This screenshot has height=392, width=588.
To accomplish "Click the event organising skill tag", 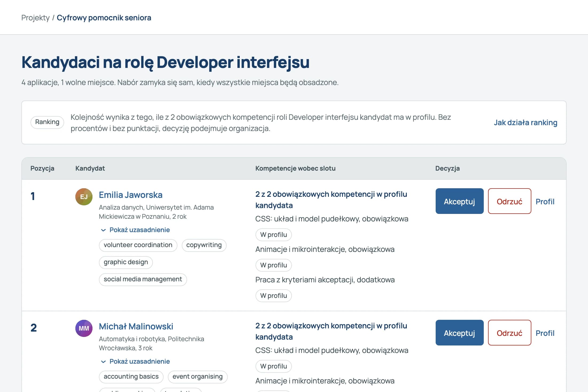I will 198,377.
